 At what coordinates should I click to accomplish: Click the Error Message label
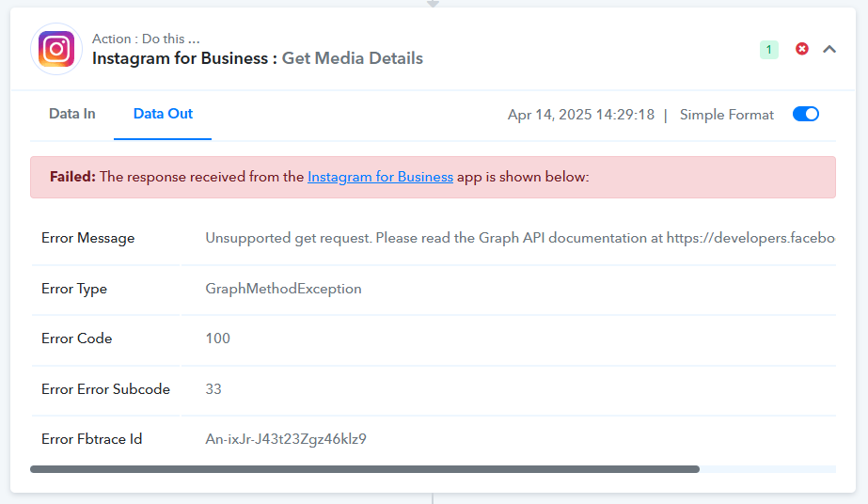tap(88, 238)
